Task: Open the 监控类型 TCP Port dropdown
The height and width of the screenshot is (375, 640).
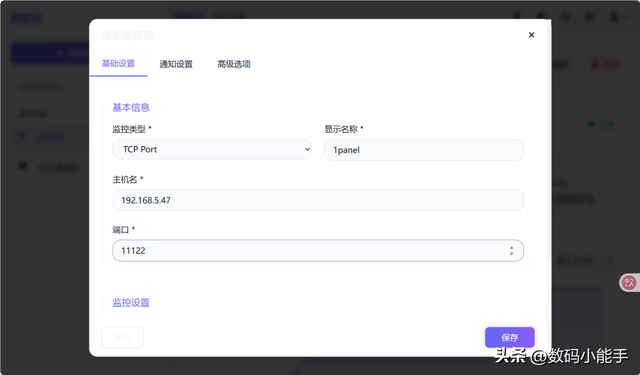Action: tap(212, 149)
